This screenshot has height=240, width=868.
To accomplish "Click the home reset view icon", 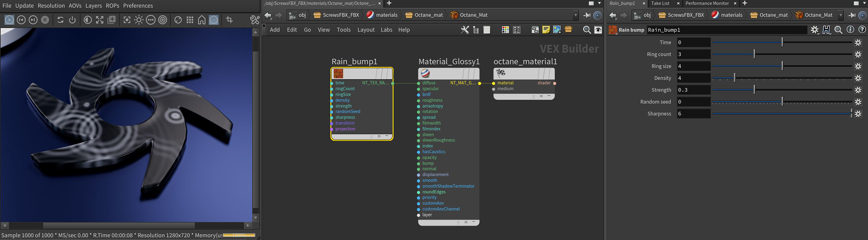I will (x=202, y=20).
